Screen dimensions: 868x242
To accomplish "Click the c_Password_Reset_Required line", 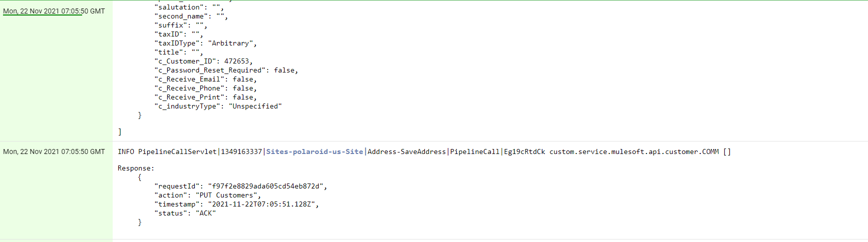I will [x=226, y=70].
